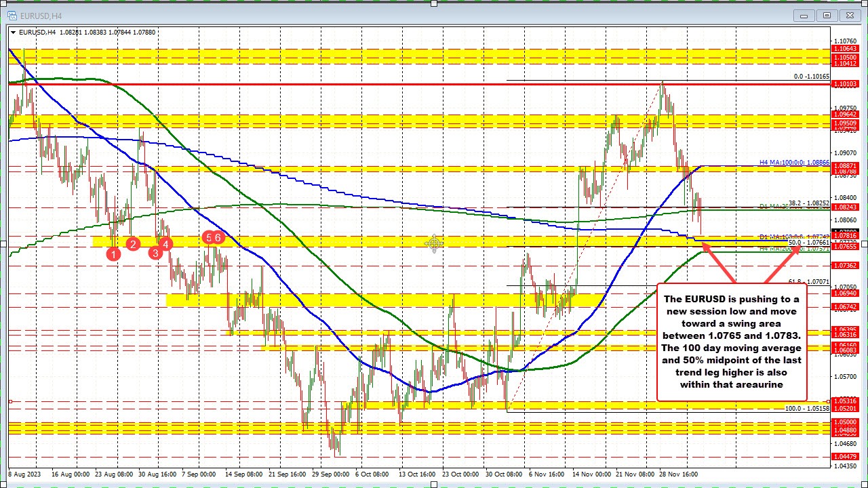The height and width of the screenshot is (488, 868).
Task: Click the crosshair symbol at chart center
Action: [x=434, y=244]
